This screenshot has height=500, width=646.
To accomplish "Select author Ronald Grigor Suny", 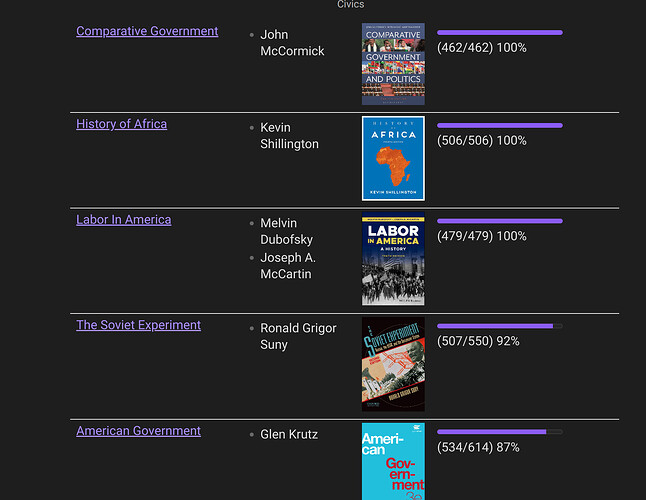I will (298, 336).
